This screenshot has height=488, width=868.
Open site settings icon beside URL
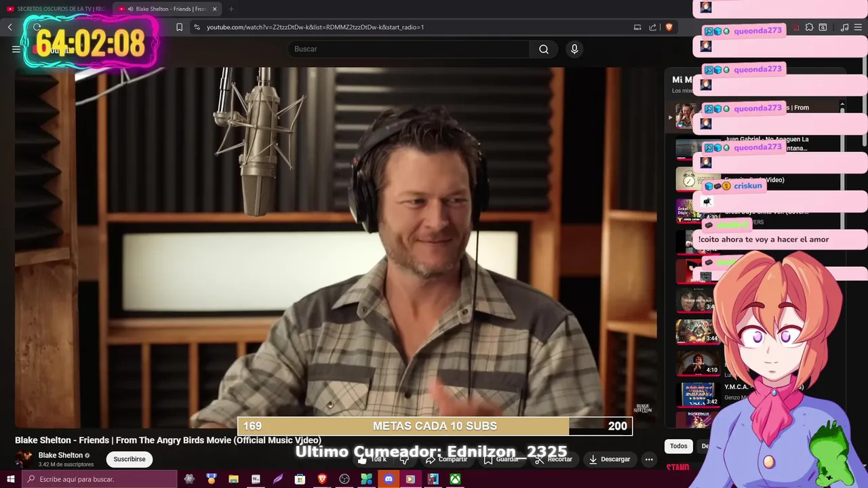(x=197, y=27)
